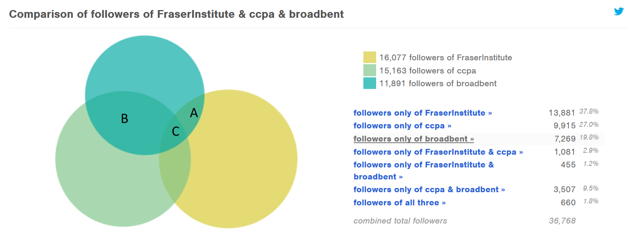Click the teal broadbent circle top area

(145, 62)
